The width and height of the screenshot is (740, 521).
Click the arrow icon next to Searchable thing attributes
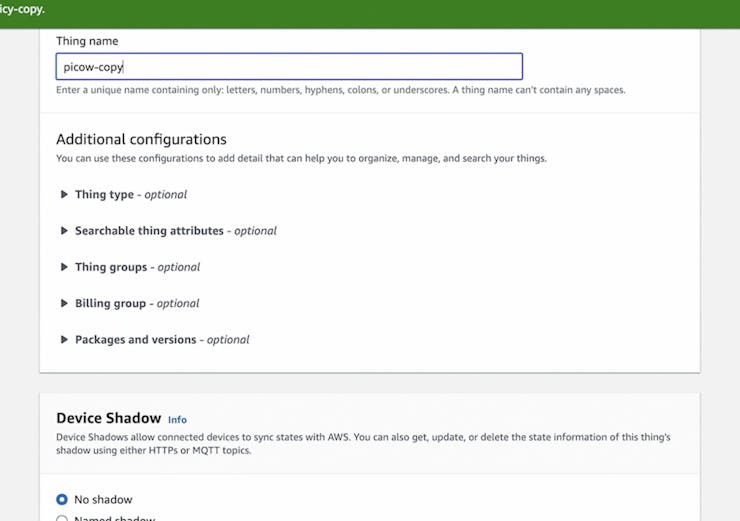[x=65, y=231]
